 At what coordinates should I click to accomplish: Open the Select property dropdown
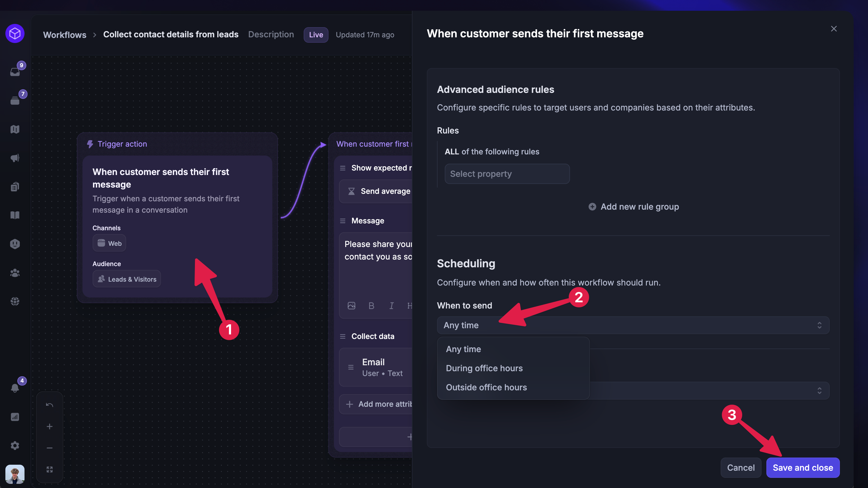coord(507,174)
